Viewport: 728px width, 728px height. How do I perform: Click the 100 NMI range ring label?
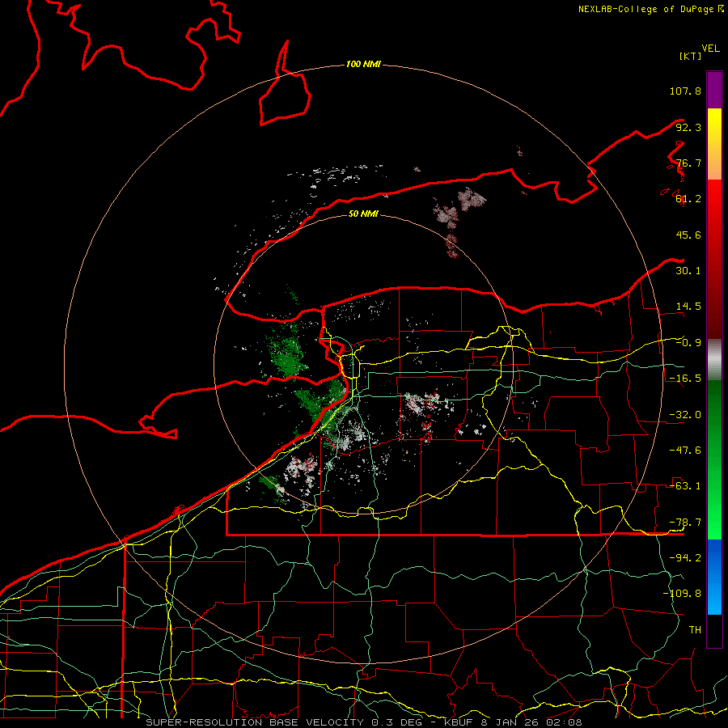(x=363, y=64)
